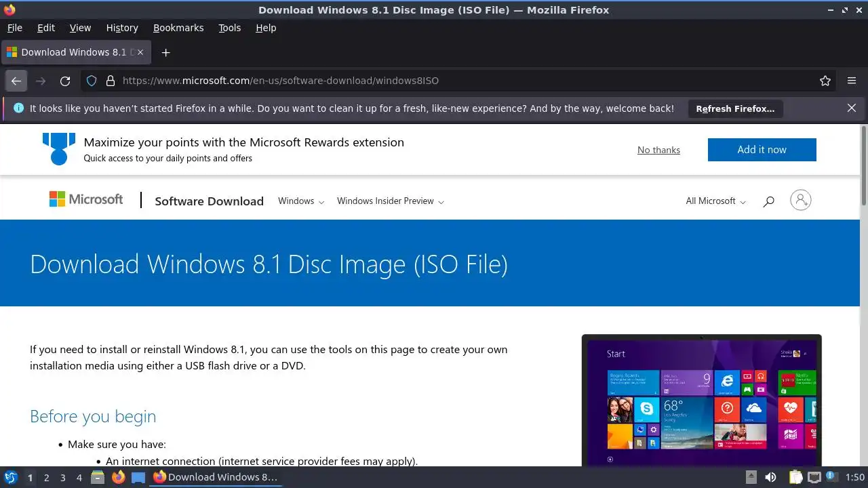
Task: Open a new tab with the plus icon
Action: point(165,52)
